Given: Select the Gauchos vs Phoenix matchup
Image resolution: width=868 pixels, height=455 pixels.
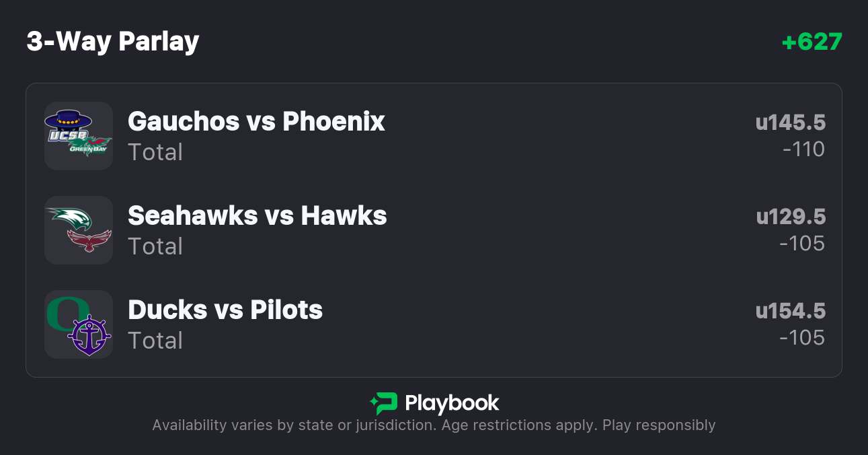Looking at the screenshot, I should coord(256,121).
